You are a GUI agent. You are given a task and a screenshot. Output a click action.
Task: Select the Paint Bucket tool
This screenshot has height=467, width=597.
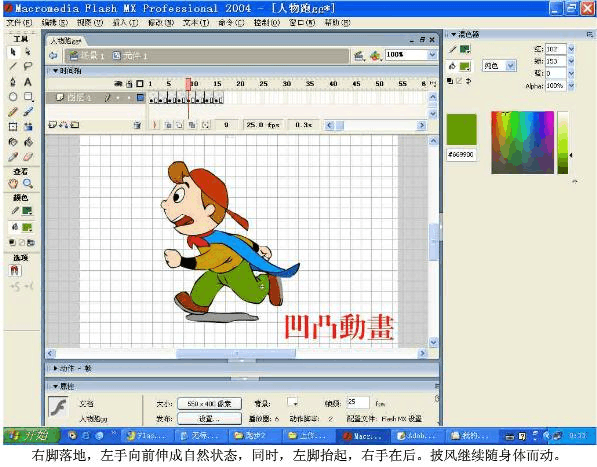(28, 142)
